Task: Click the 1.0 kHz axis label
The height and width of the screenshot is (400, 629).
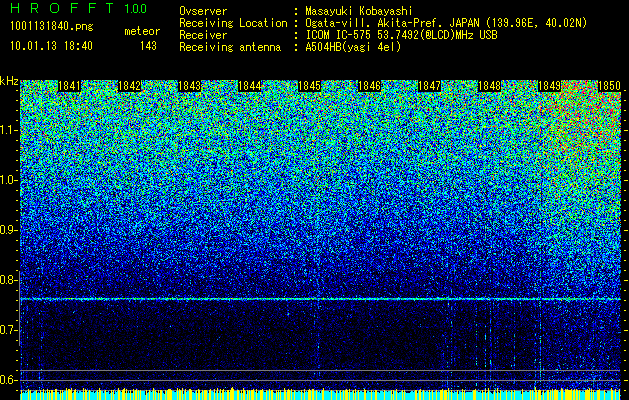Action: [9, 180]
